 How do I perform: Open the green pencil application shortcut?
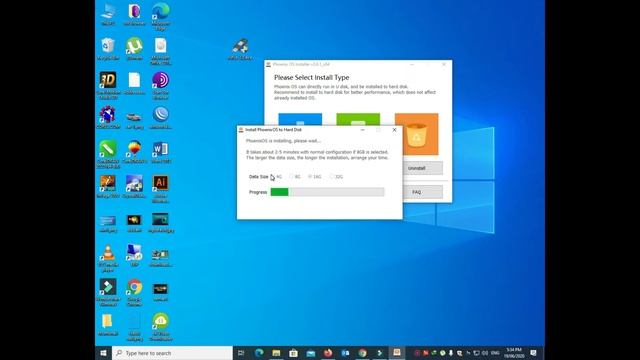tap(108, 154)
